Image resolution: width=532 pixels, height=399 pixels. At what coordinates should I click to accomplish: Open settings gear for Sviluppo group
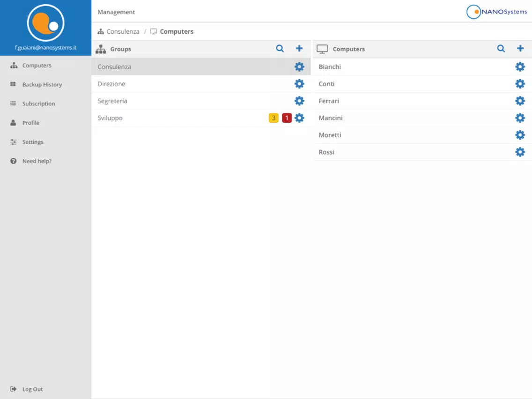click(299, 118)
